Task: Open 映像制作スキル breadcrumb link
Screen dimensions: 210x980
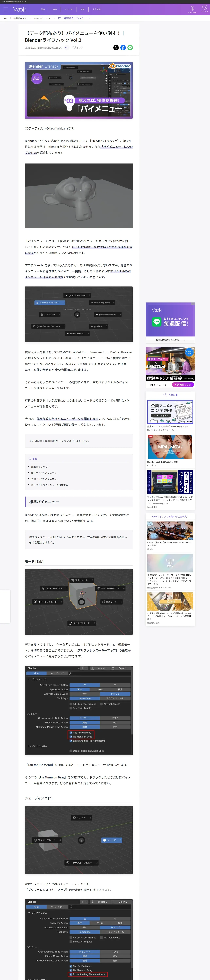Action: coord(20,18)
